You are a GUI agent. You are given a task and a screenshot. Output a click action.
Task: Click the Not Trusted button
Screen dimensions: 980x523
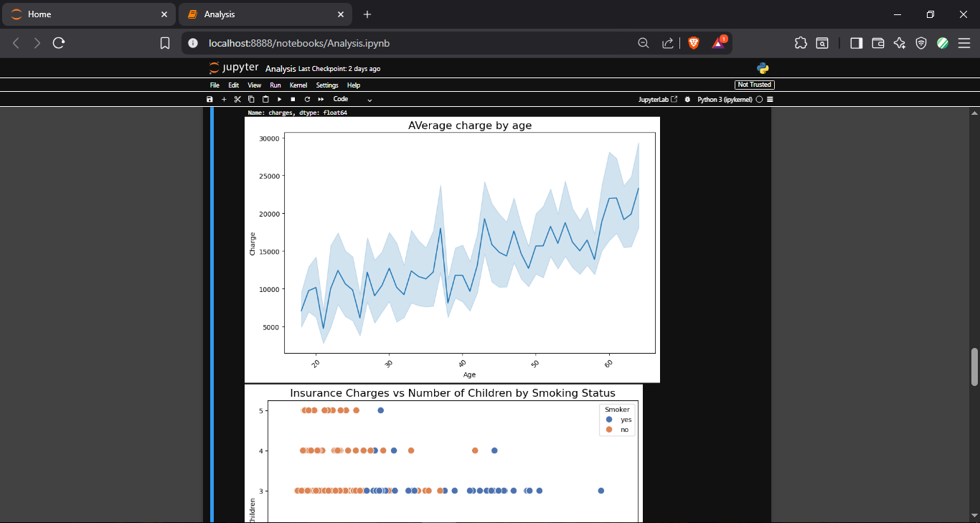[755, 85]
